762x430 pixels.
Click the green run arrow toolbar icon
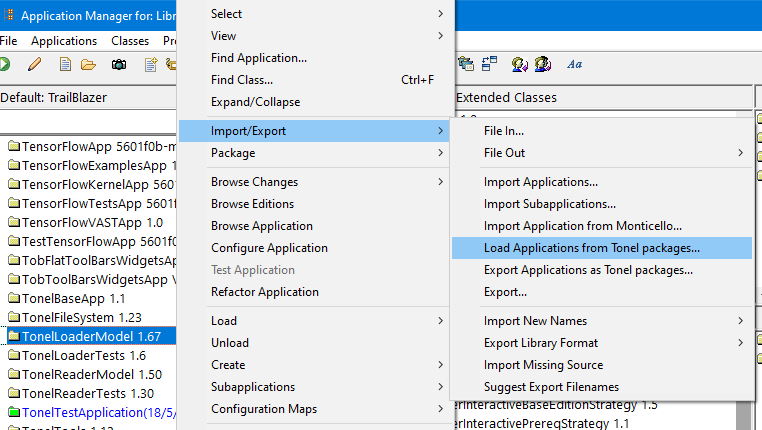[5, 65]
